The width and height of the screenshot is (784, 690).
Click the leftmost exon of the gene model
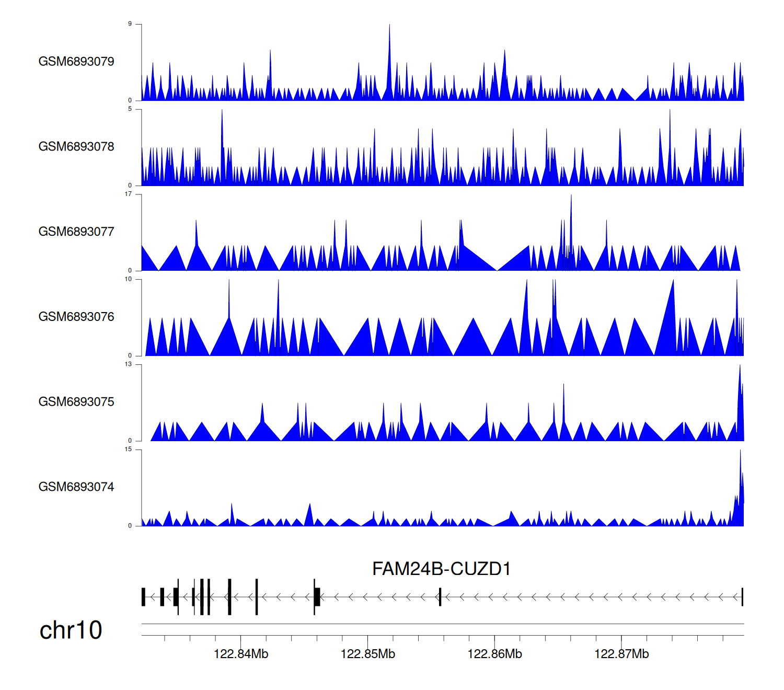(x=143, y=597)
